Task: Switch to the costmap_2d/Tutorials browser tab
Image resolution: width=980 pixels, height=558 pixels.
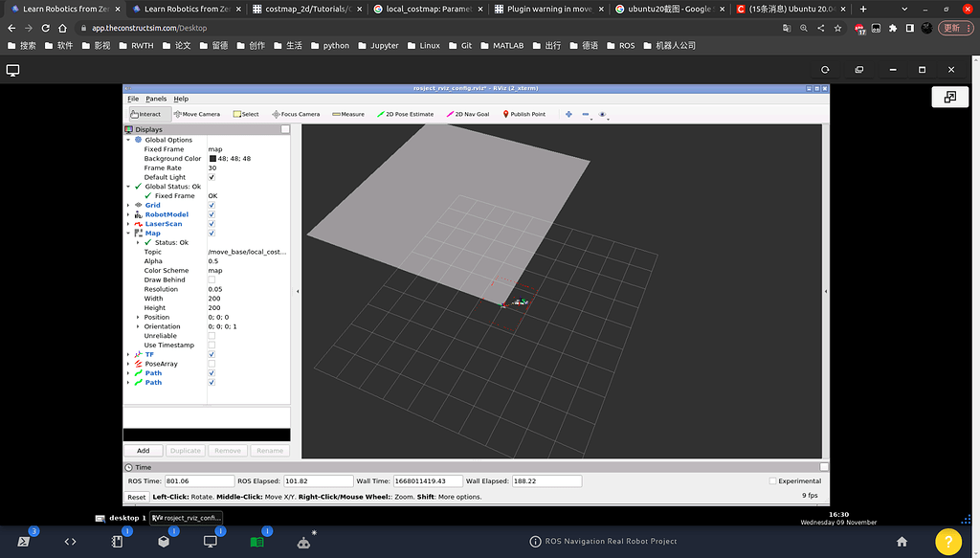Action: (x=307, y=9)
